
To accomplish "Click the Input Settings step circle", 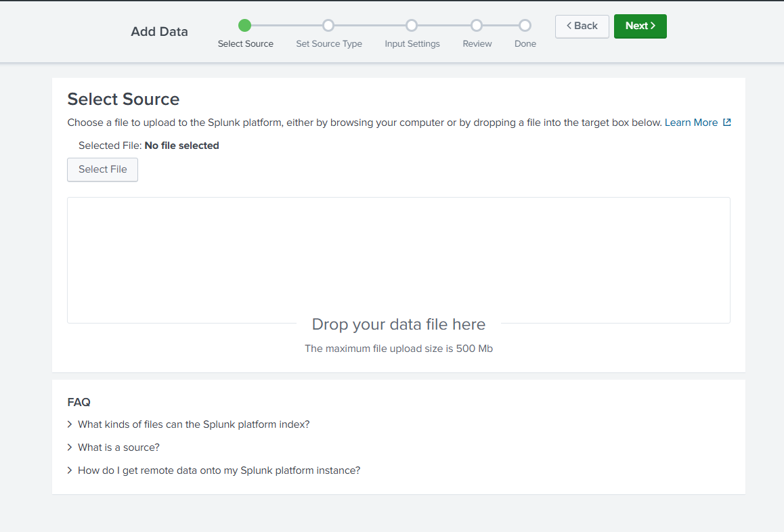I will (412, 25).
